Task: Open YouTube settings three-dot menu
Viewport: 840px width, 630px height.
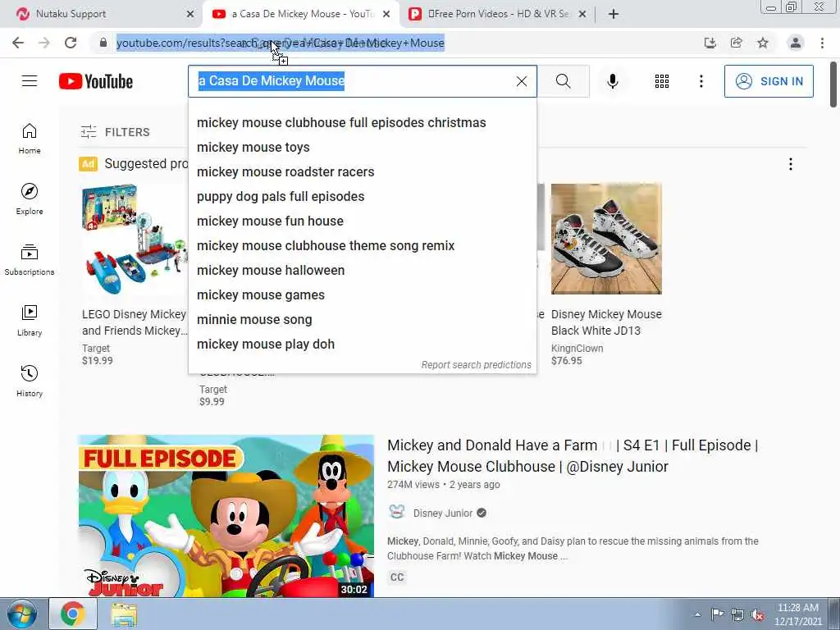Action: click(701, 81)
